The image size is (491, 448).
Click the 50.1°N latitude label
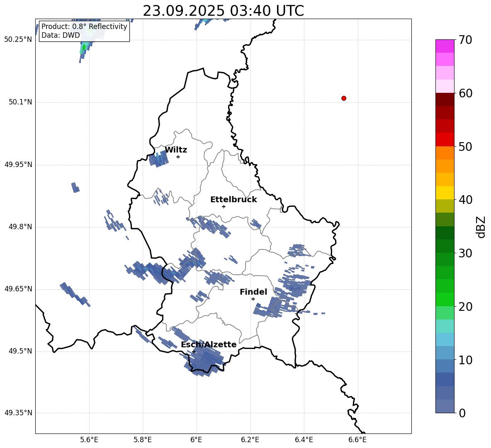20,102
